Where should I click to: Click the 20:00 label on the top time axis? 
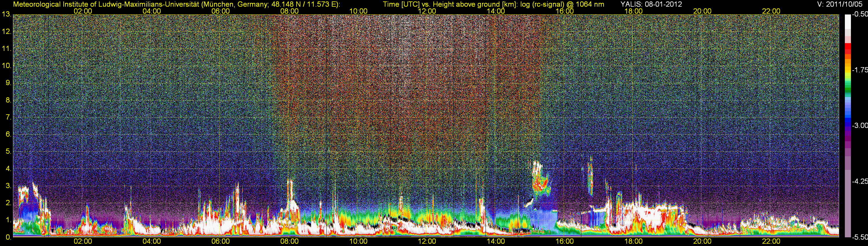click(702, 11)
